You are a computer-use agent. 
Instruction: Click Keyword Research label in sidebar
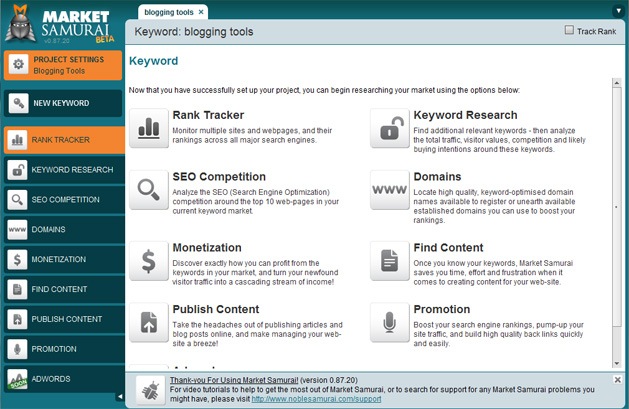pos(72,170)
